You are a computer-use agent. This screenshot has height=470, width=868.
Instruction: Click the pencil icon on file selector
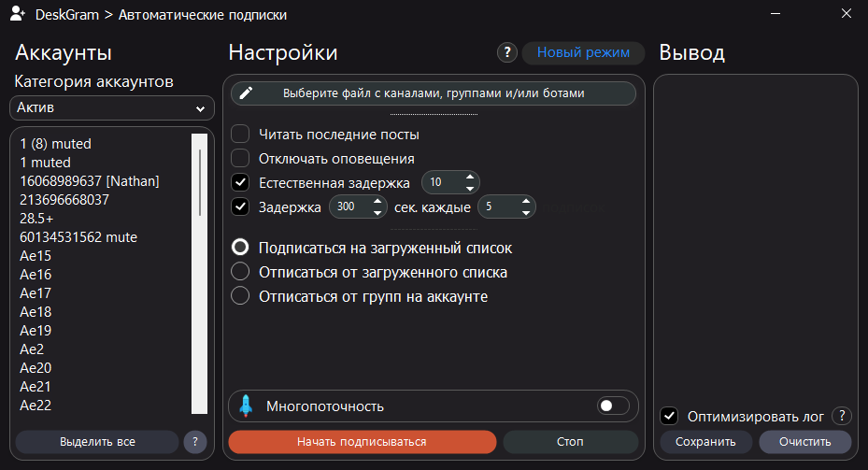point(247,93)
